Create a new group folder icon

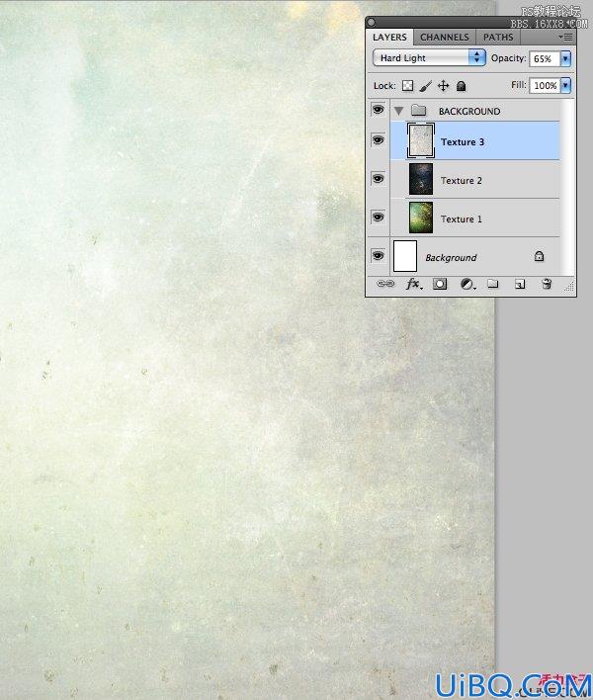point(492,284)
